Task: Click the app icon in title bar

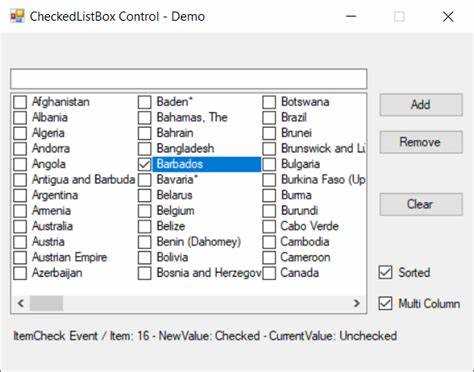Action: (17, 16)
